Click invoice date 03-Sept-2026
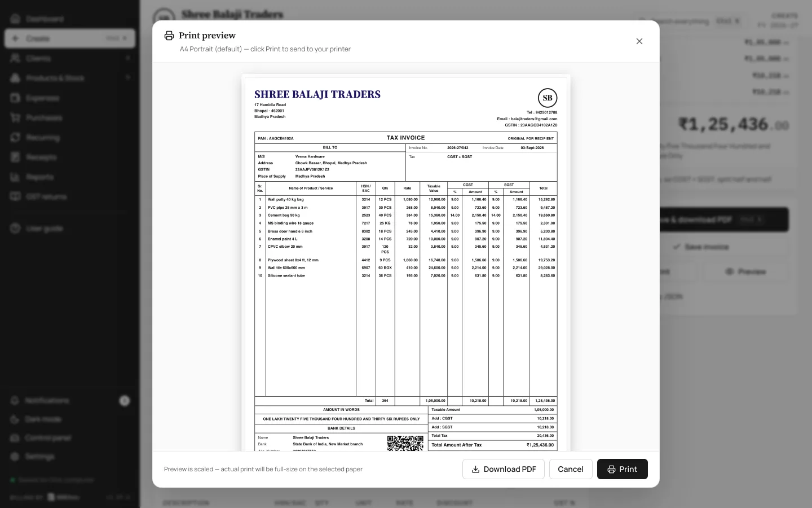812x508 pixels. 532,148
